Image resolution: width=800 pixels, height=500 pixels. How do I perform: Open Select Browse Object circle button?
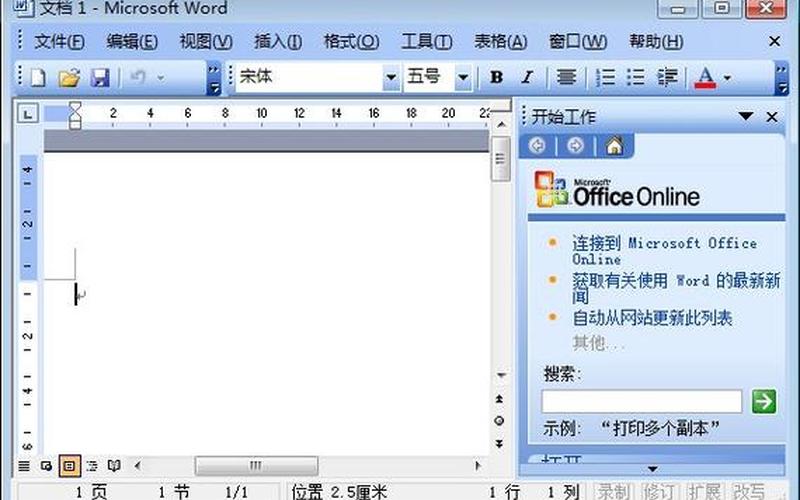[499, 421]
